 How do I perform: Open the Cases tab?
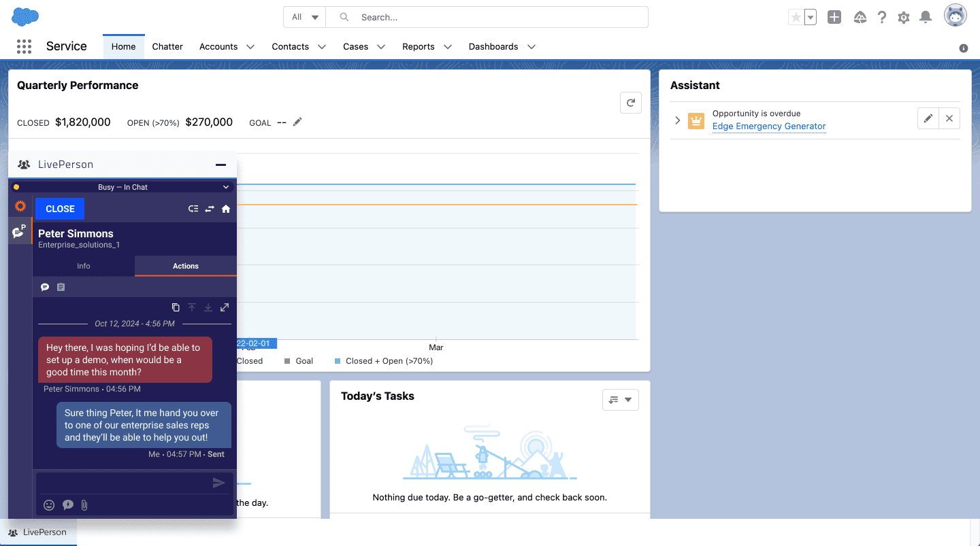(x=355, y=46)
